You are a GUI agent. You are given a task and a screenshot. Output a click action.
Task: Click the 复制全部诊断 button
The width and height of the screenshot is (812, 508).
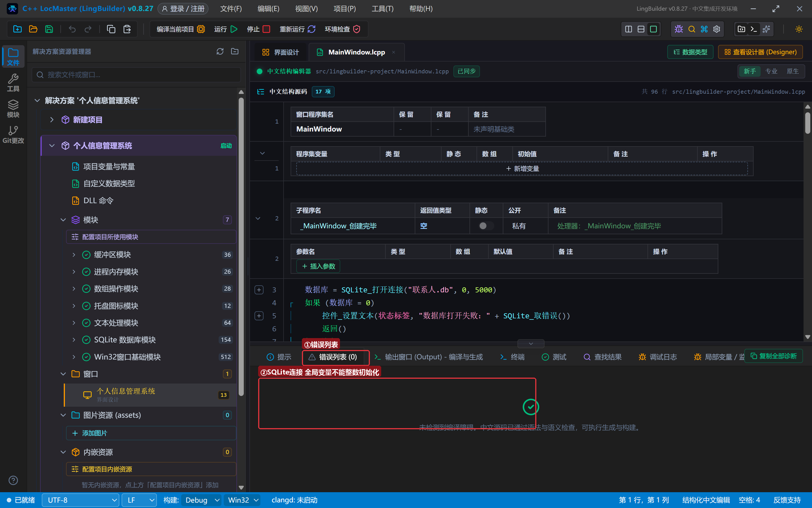point(773,356)
